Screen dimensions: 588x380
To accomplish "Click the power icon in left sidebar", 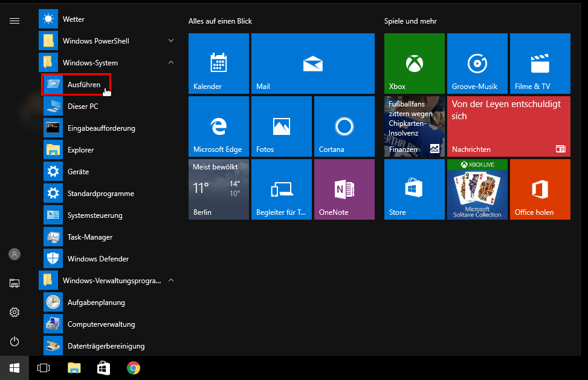I will click(x=15, y=341).
